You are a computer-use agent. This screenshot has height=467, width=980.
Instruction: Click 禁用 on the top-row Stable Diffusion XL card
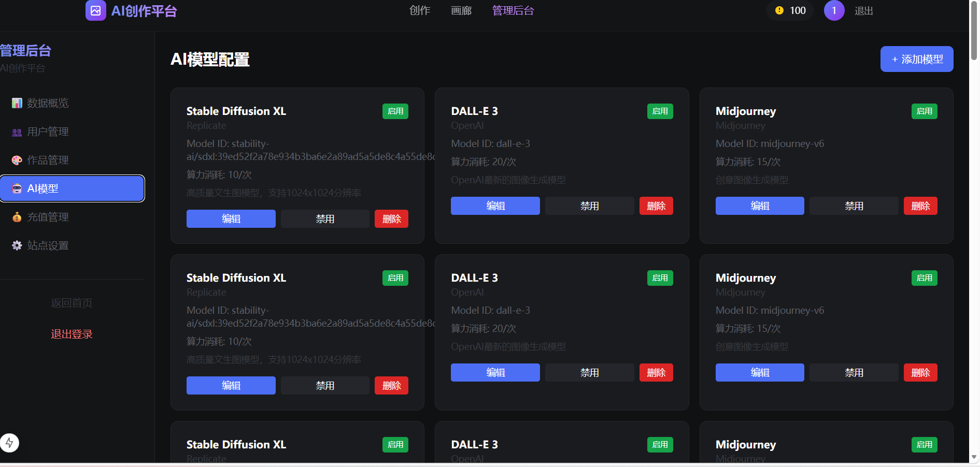(x=325, y=218)
